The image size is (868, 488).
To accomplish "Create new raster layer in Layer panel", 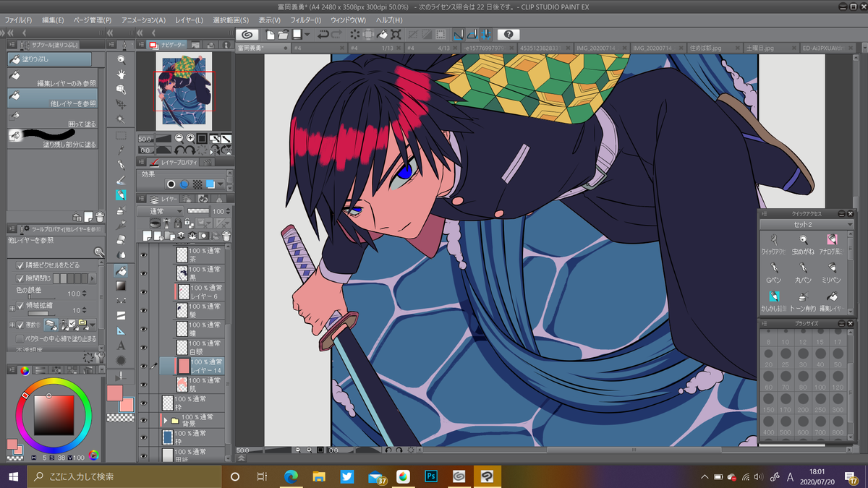I will tap(148, 236).
